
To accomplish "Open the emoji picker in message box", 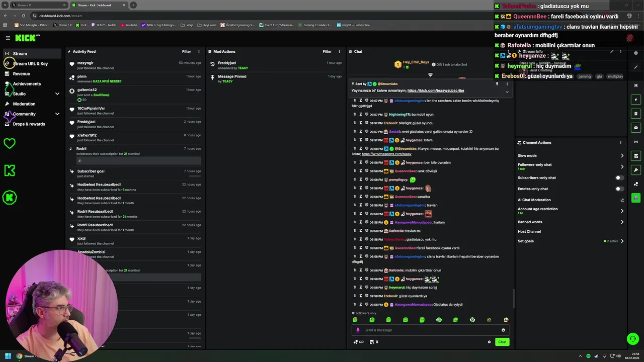I will coord(503,330).
